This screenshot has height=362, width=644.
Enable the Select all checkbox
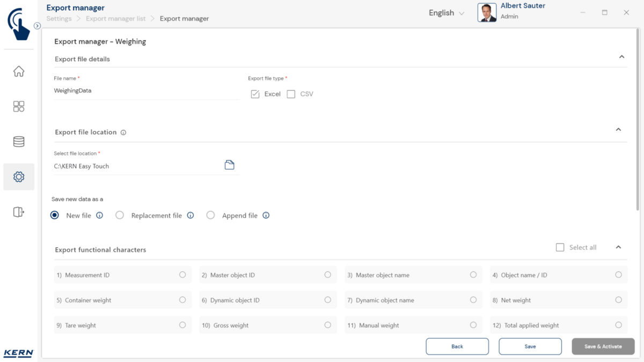point(560,247)
